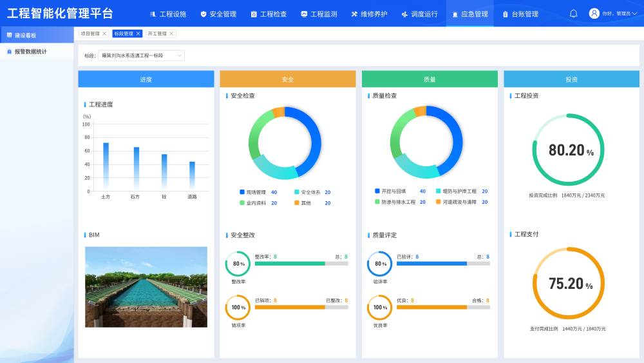The height and width of the screenshot is (363, 644).
Task: Click the 进度 panel header
Action: point(146,79)
